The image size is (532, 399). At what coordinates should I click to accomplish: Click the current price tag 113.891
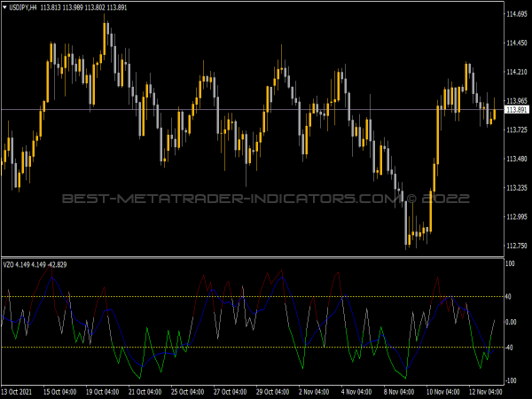516,110
